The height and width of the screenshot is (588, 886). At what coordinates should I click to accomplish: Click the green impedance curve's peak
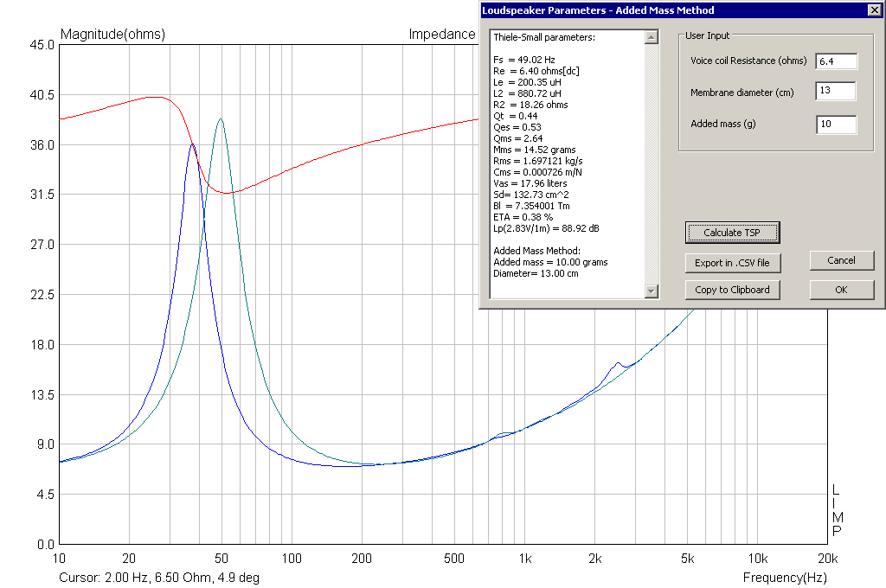(x=221, y=119)
